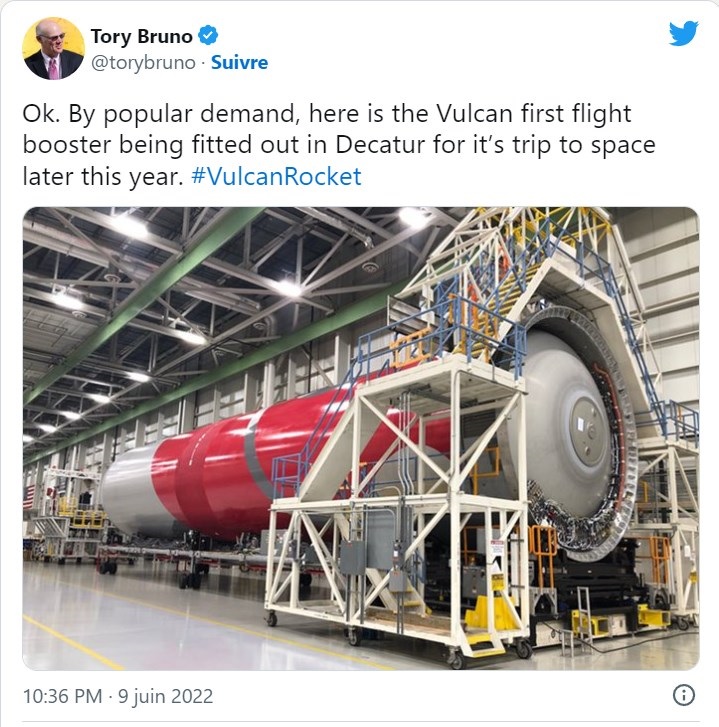Open Tory Bruno's profile picture

[53, 49]
